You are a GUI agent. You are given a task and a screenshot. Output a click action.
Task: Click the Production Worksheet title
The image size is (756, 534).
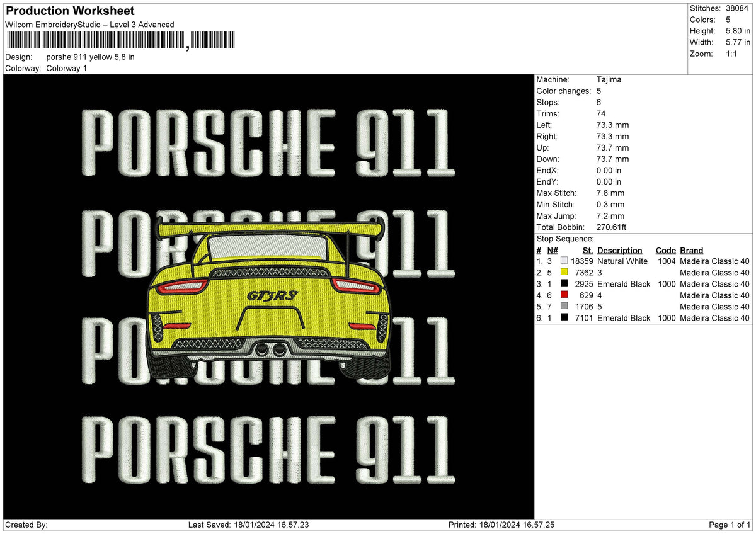coord(69,11)
